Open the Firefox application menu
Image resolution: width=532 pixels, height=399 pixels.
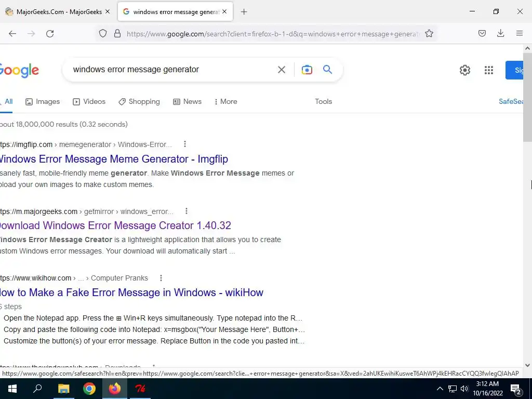point(519,33)
